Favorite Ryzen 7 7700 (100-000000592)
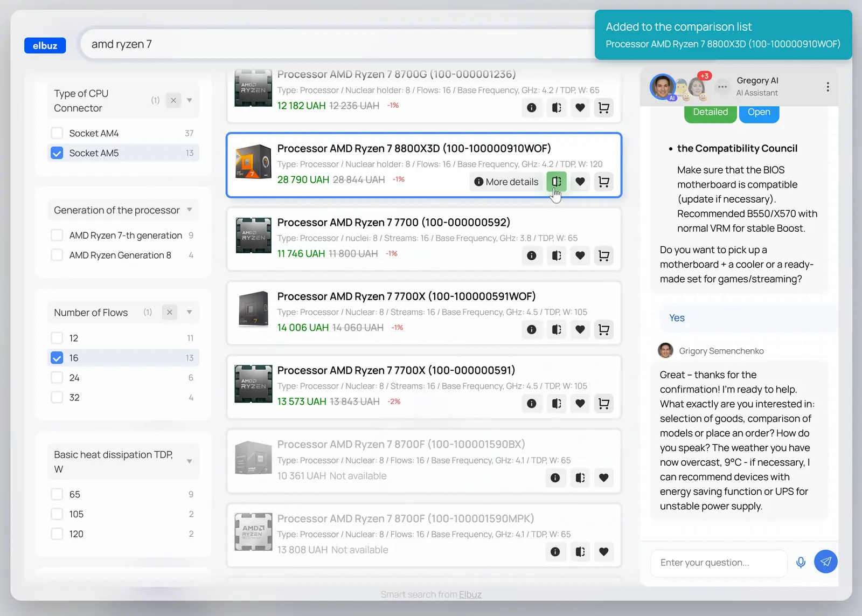This screenshot has width=862, height=616. [x=580, y=255]
